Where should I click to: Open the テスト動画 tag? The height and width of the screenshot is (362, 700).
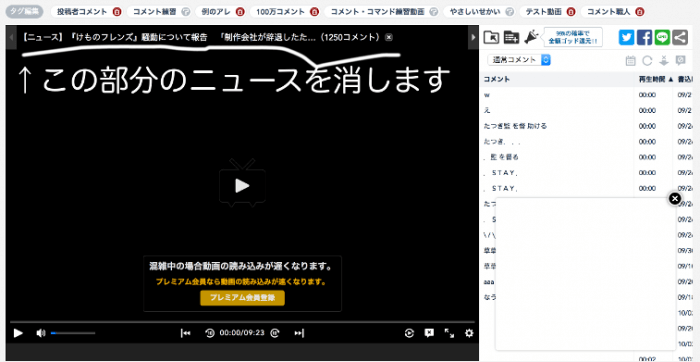coord(543,12)
